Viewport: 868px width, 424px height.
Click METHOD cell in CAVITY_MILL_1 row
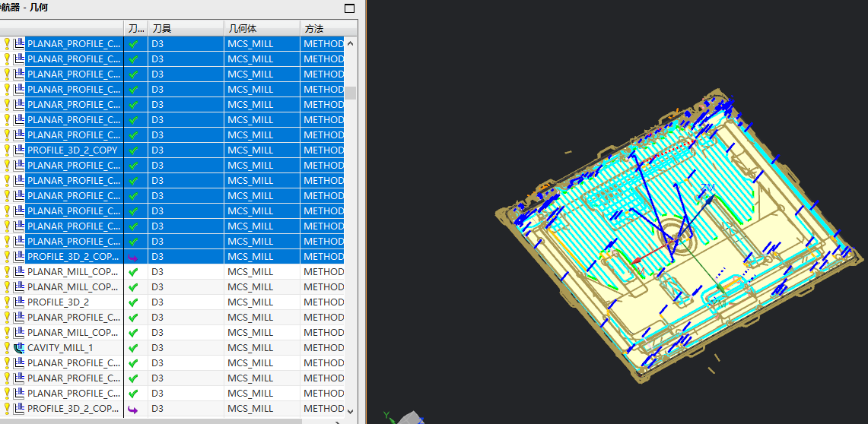tap(324, 348)
